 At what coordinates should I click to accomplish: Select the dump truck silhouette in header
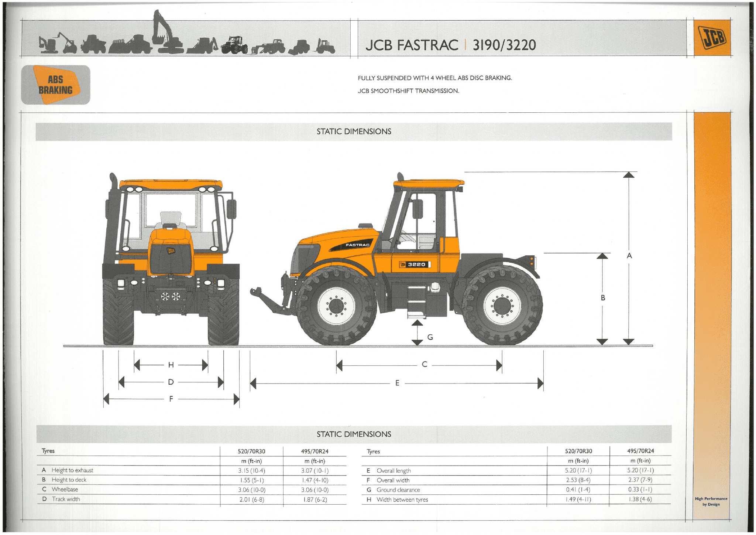point(93,44)
